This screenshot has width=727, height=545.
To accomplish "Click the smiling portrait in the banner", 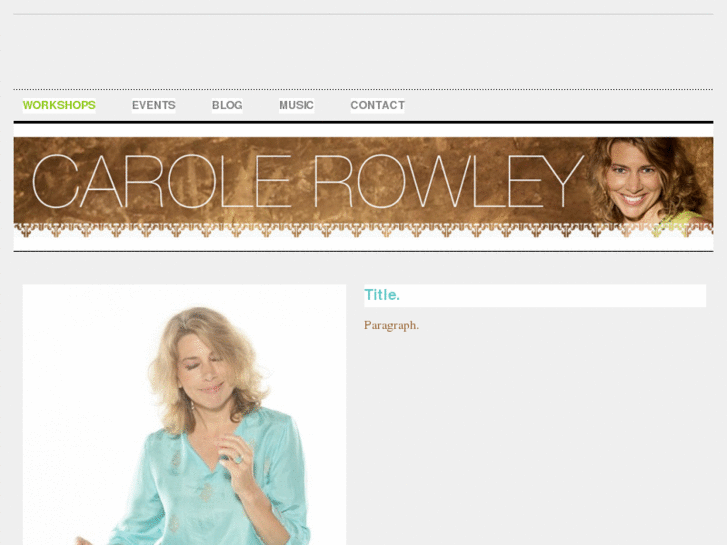I will coord(649,183).
